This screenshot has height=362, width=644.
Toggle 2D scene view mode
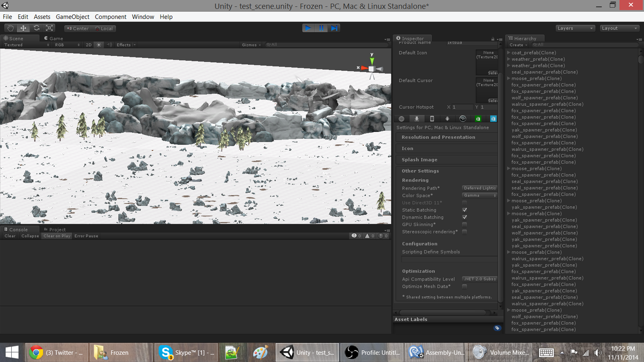(x=89, y=45)
